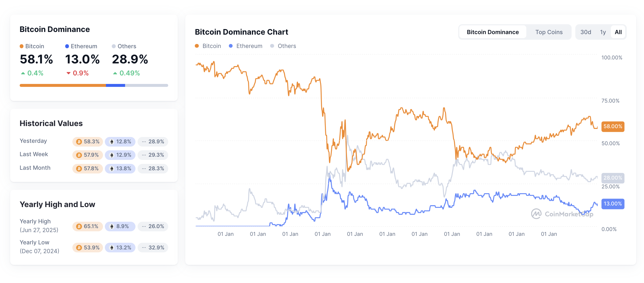Toggle Bitcoin series in chart legend
644x283 pixels.
(208, 46)
